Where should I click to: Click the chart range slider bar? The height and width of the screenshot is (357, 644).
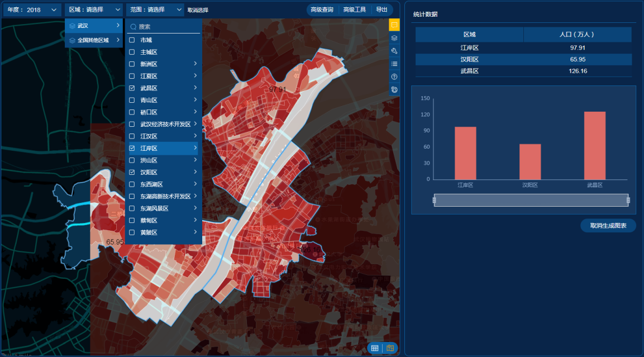point(531,200)
